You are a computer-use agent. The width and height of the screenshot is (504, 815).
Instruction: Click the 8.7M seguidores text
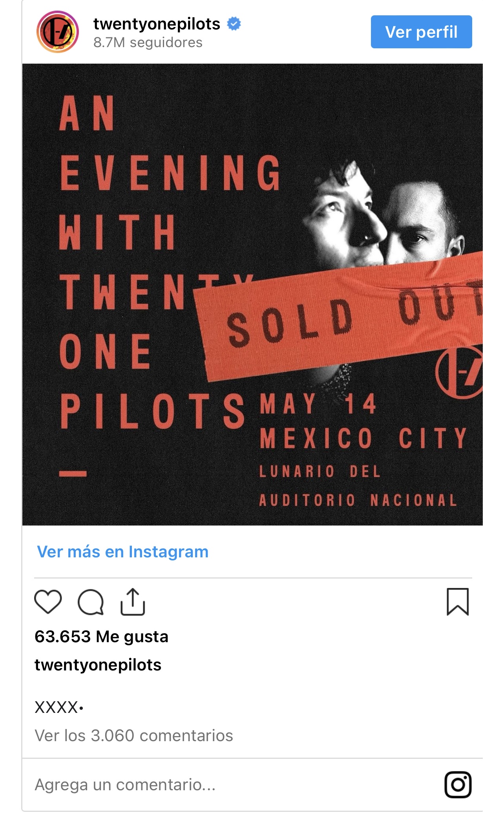pos(148,42)
